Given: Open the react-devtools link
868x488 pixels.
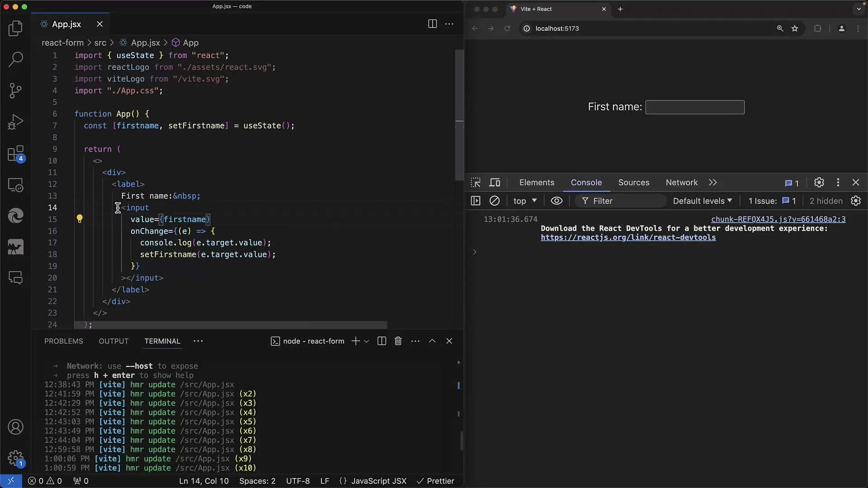Looking at the screenshot, I should point(628,238).
